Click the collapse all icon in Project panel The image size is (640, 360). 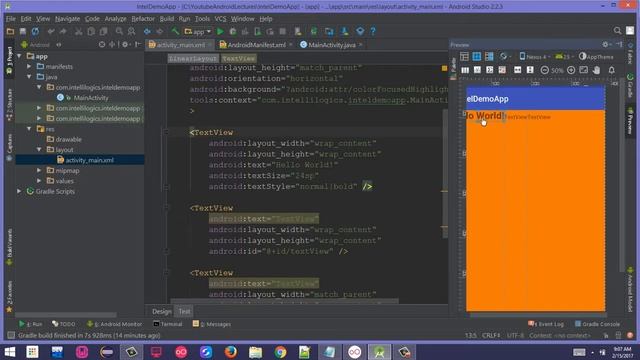tap(112, 44)
